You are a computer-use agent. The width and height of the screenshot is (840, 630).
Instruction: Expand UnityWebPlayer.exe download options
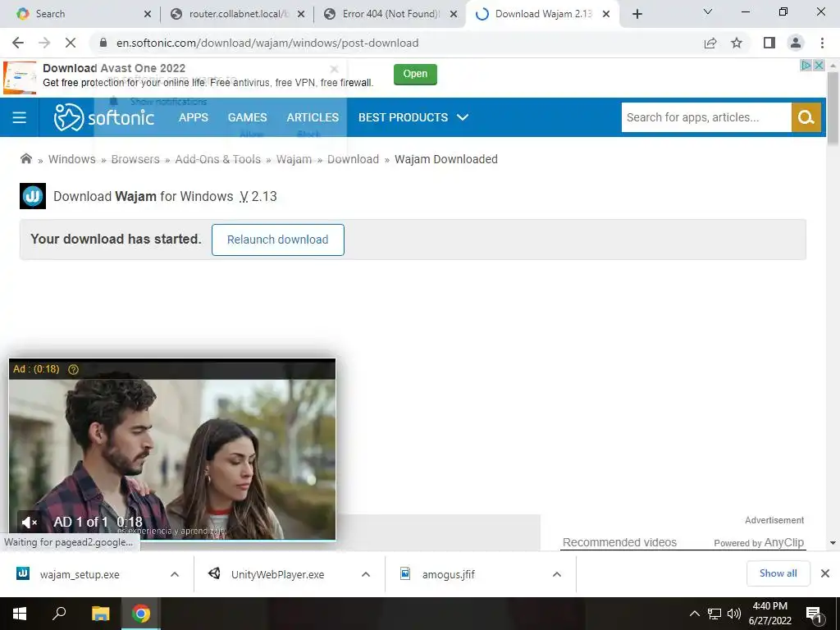click(366, 574)
